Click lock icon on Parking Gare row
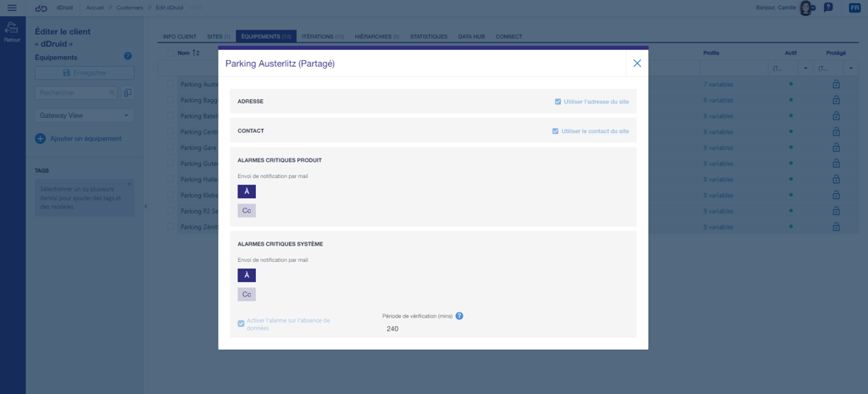The image size is (868, 394). pos(836,147)
